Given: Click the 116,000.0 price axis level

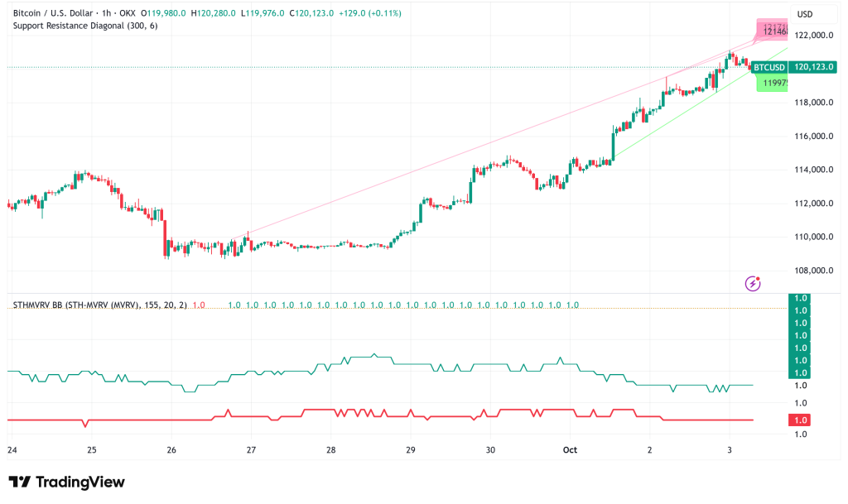Looking at the screenshot, I should tap(812, 137).
